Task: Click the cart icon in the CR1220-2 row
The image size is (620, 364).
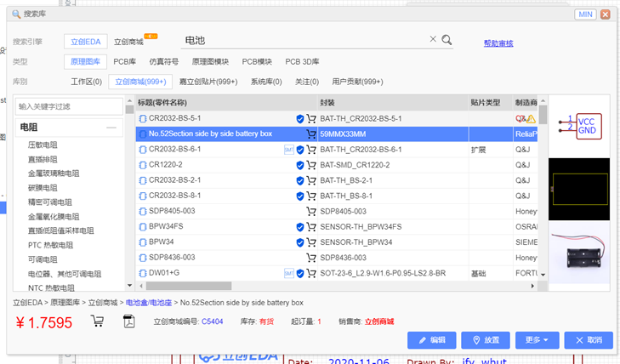Action: tap(311, 165)
